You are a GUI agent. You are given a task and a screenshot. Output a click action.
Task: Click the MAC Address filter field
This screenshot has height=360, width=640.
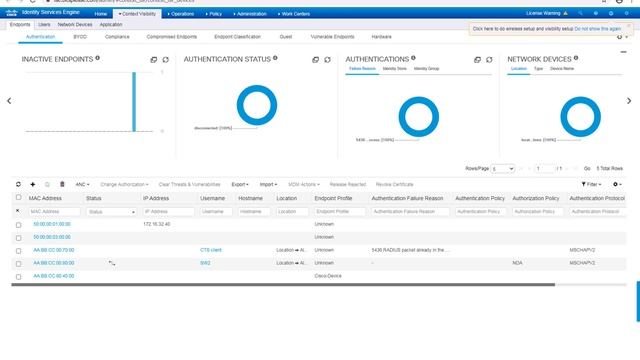[x=54, y=212]
